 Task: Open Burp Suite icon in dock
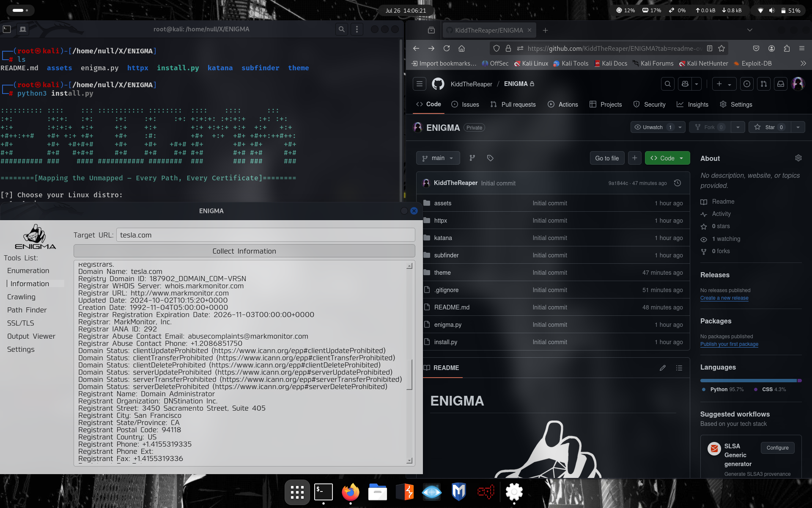(405, 492)
